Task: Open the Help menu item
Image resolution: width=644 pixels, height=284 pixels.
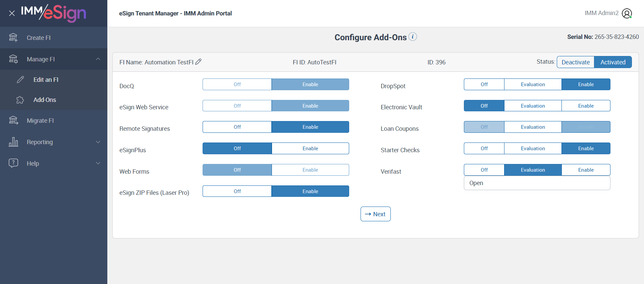Action: (33, 163)
